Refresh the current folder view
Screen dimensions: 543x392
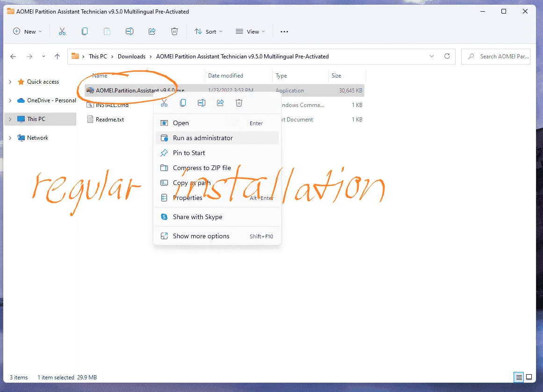(x=447, y=56)
